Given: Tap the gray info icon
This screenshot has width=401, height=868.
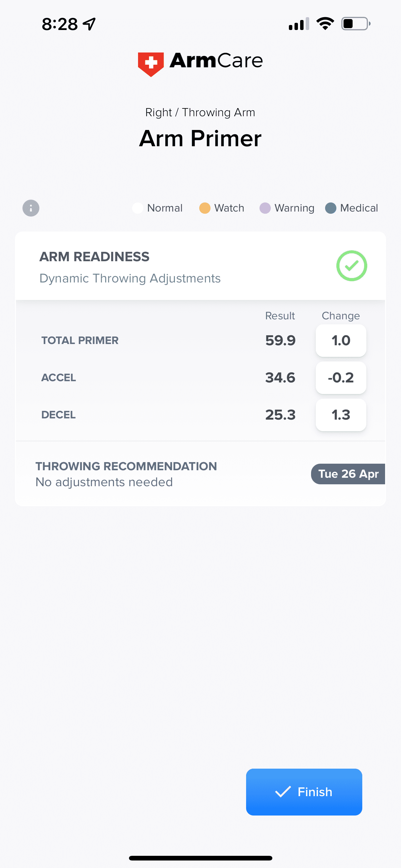Looking at the screenshot, I should (x=31, y=208).
